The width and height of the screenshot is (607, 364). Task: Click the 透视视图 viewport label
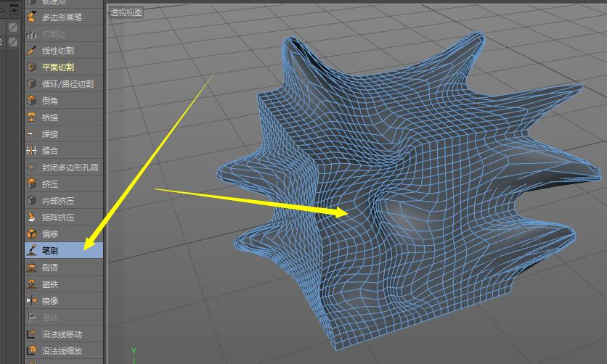coord(127,12)
